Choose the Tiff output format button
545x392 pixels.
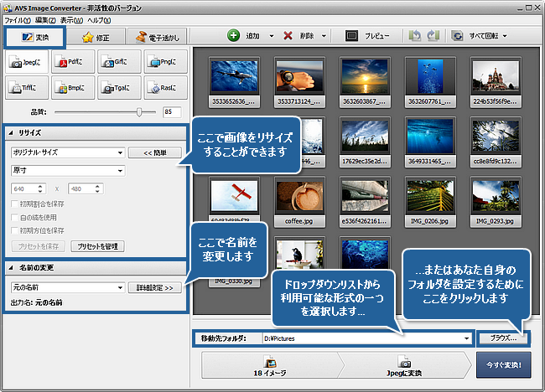point(27,87)
